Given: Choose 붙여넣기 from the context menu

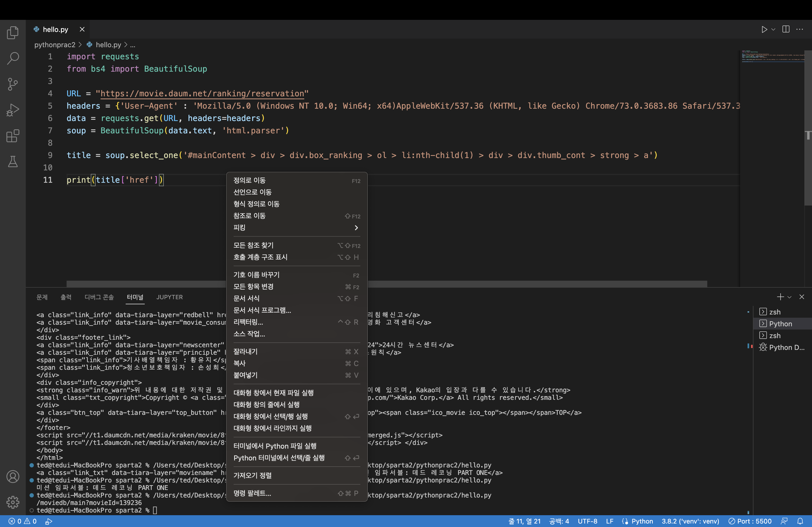Looking at the screenshot, I should pyautogui.click(x=296, y=375).
